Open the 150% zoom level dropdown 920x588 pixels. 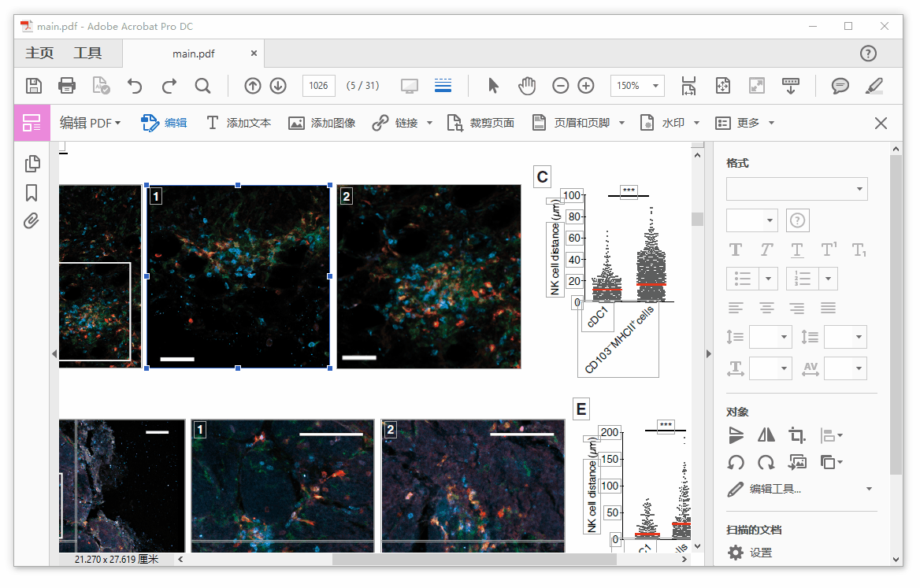pyautogui.click(x=637, y=86)
